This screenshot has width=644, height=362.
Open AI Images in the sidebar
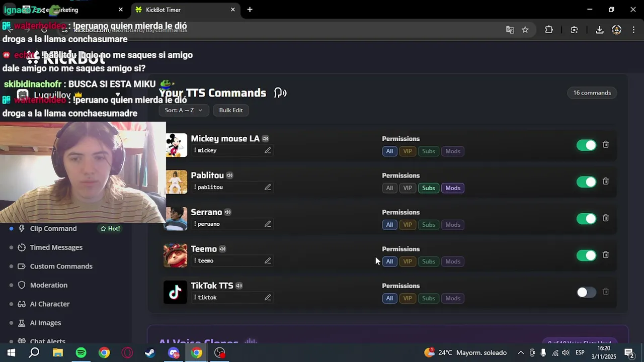click(x=45, y=323)
